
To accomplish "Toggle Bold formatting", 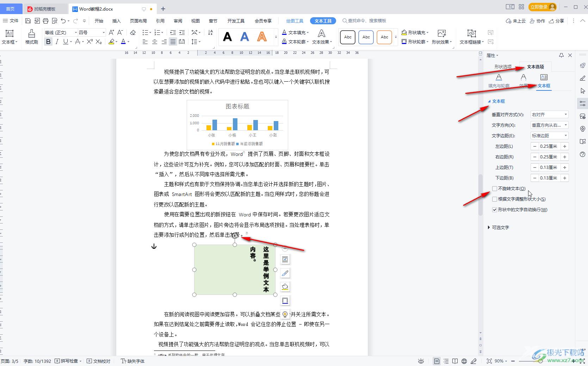I will pos(48,42).
